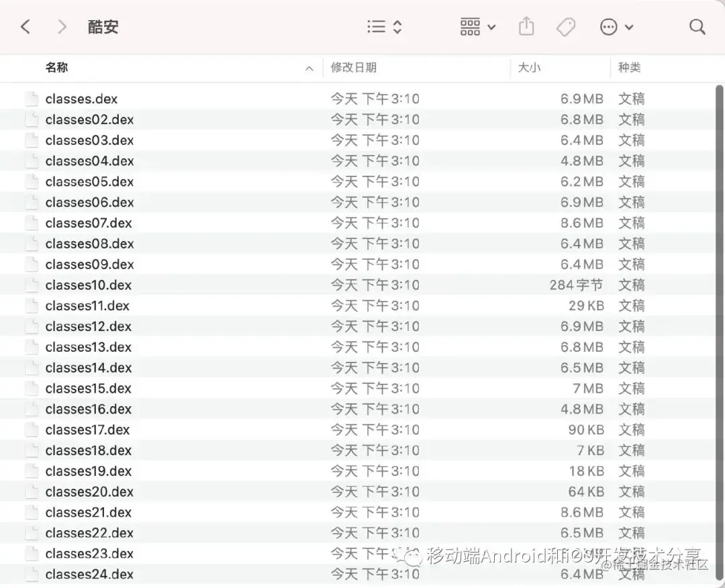This screenshot has height=588, width=725.
Task: Click the file icon of classes04.dex
Action: click(x=32, y=161)
